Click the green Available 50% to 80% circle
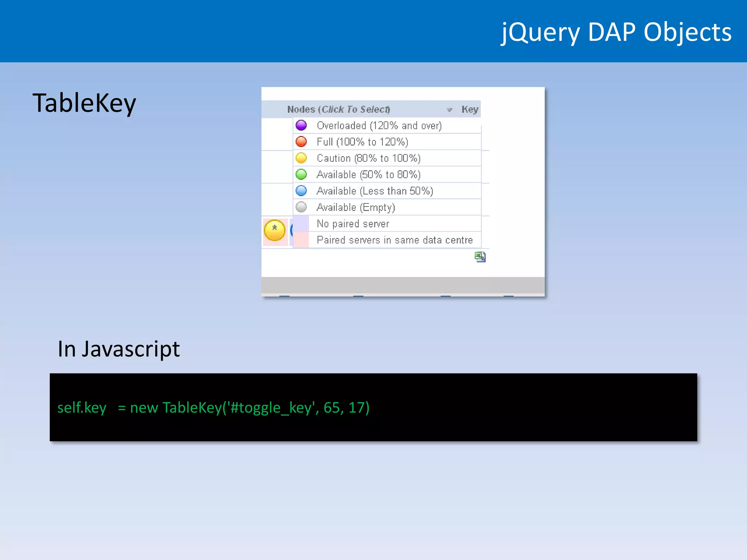This screenshot has height=560, width=747. tap(301, 174)
